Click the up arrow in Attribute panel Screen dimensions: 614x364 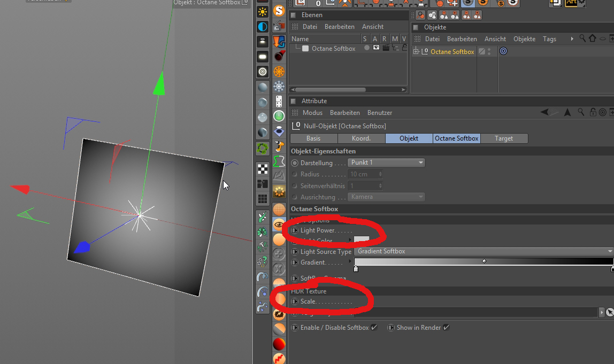(x=567, y=112)
